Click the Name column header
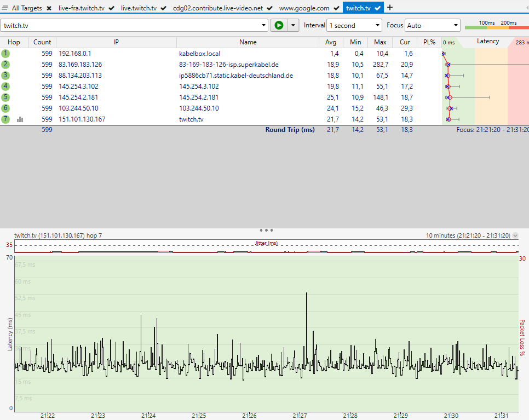The image size is (529, 420). [x=248, y=42]
